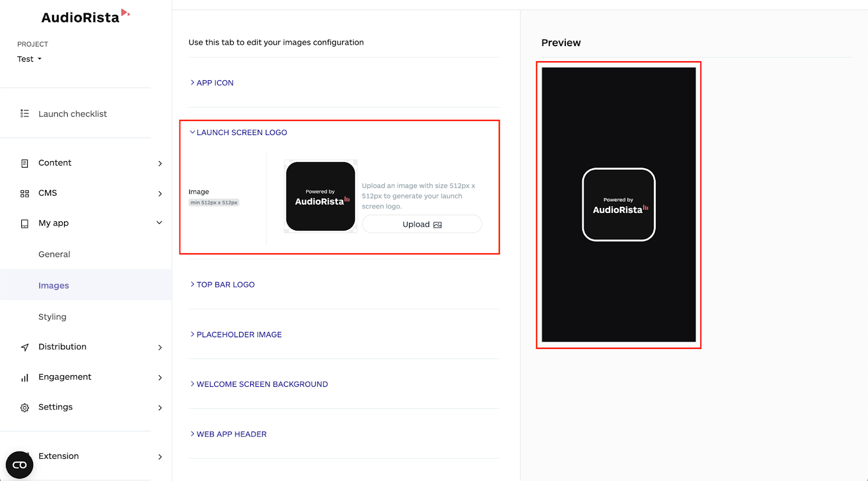
Task: Click 'Use this tab to edit' description text
Action: (x=276, y=42)
